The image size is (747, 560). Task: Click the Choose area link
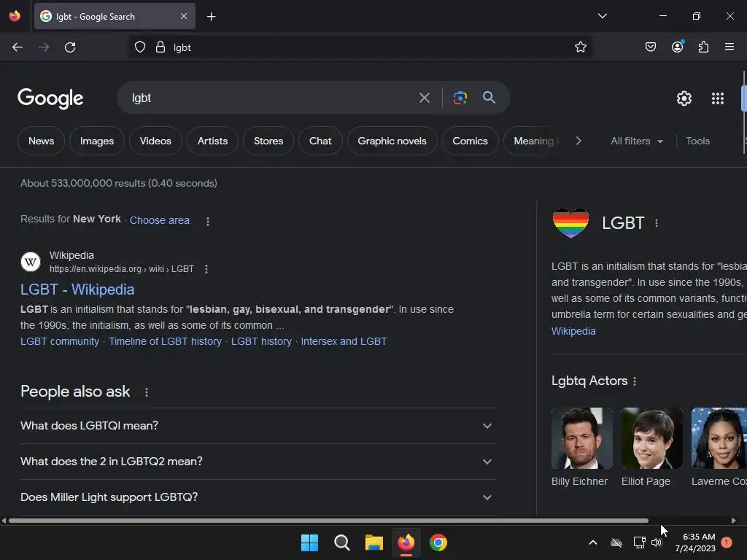160,220
